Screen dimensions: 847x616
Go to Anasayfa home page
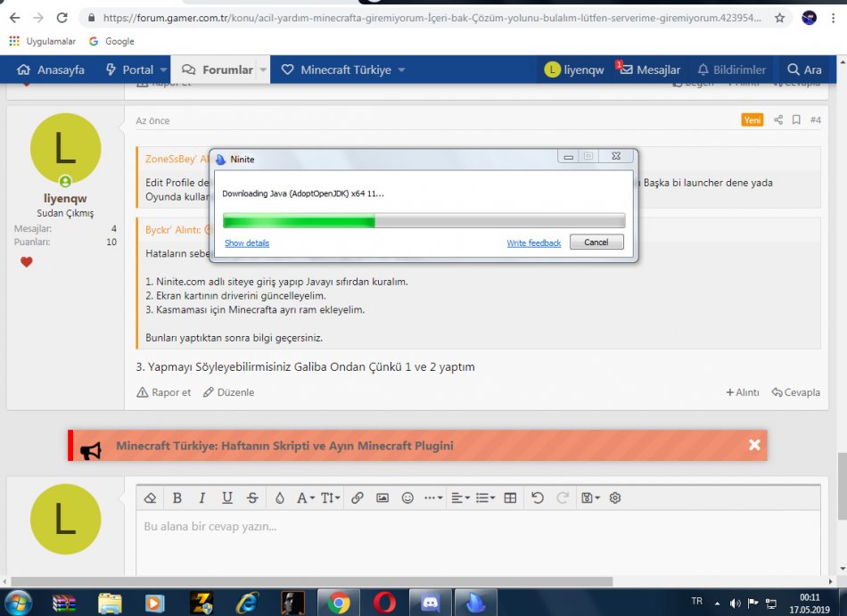[x=51, y=70]
